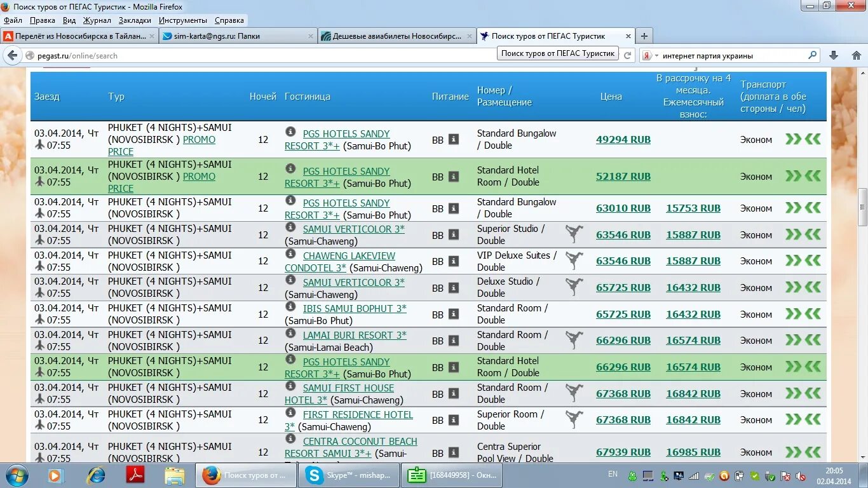The image size is (868, 488).
Task: Close the Поиск туров tab
Action: click(x=628, y=36)
